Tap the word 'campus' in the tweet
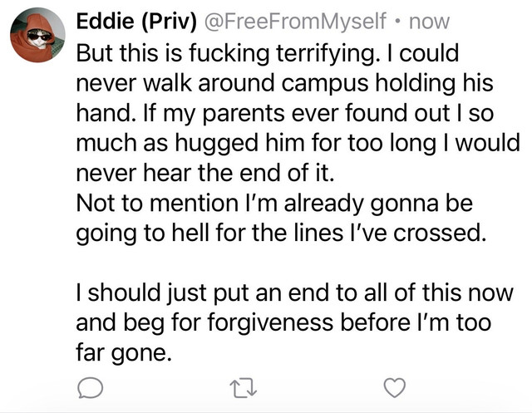 tap(325, 85)
